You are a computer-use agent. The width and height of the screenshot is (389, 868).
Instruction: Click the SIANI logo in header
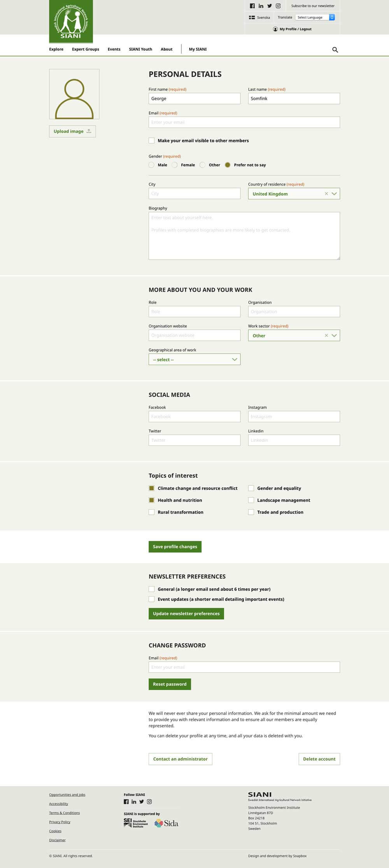point(71,21)
